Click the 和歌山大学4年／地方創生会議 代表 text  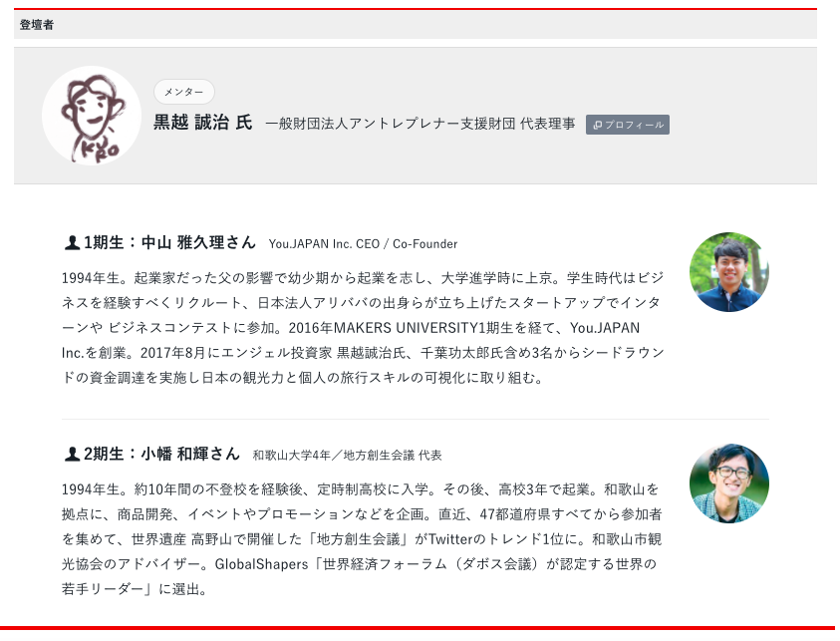click(347, 456)
